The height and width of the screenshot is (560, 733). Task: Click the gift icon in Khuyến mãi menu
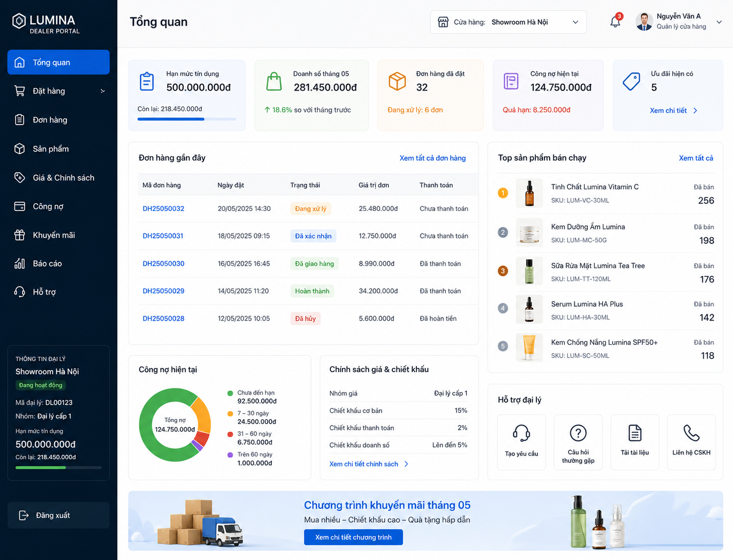(19, 235)
